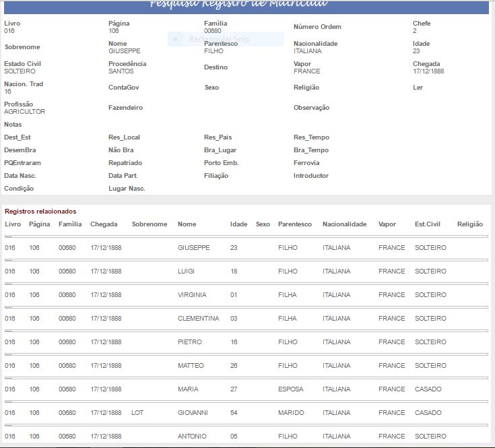Click the CLEMENTINA name in the table
The image size is (495, 448).
(x=198, y=319)
